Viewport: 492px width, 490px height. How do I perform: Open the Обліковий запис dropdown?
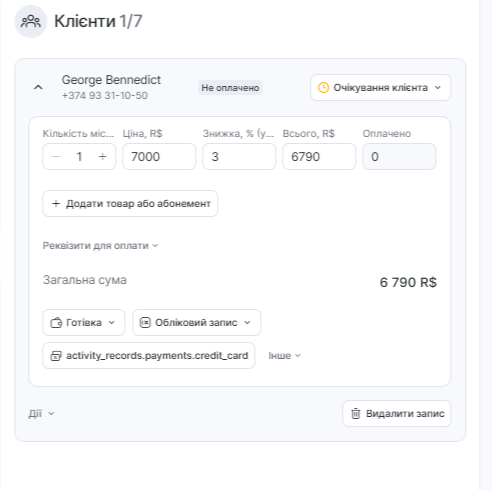pos(196,322)
